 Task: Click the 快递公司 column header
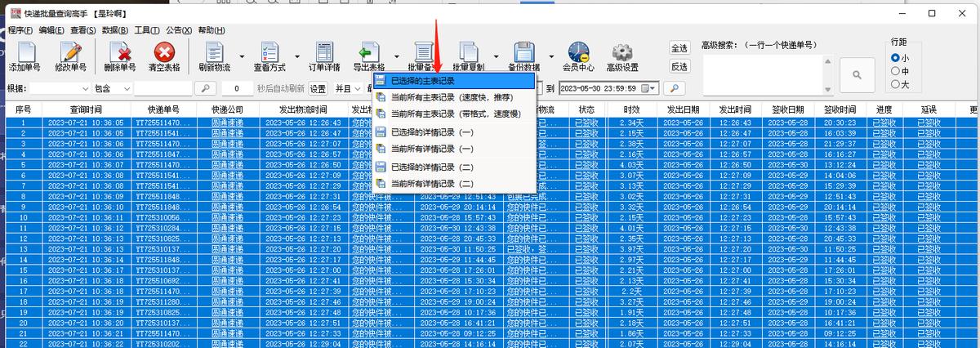click(x=228, y=109)
